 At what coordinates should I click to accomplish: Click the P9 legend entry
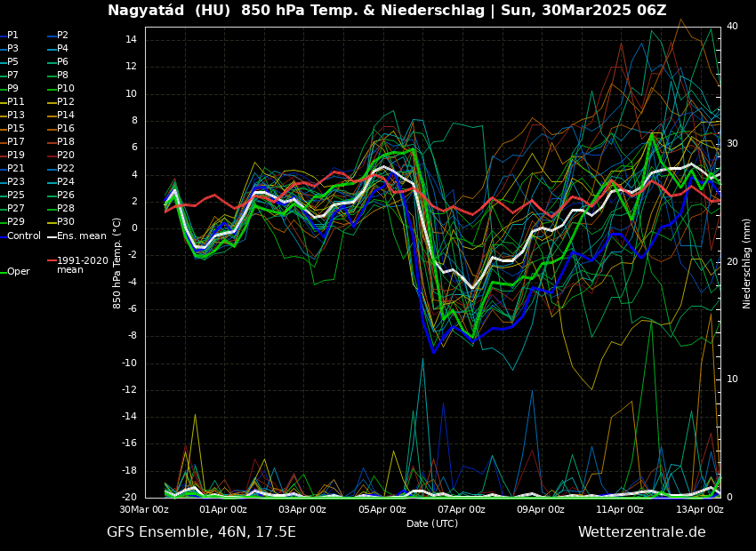(12, 89)
